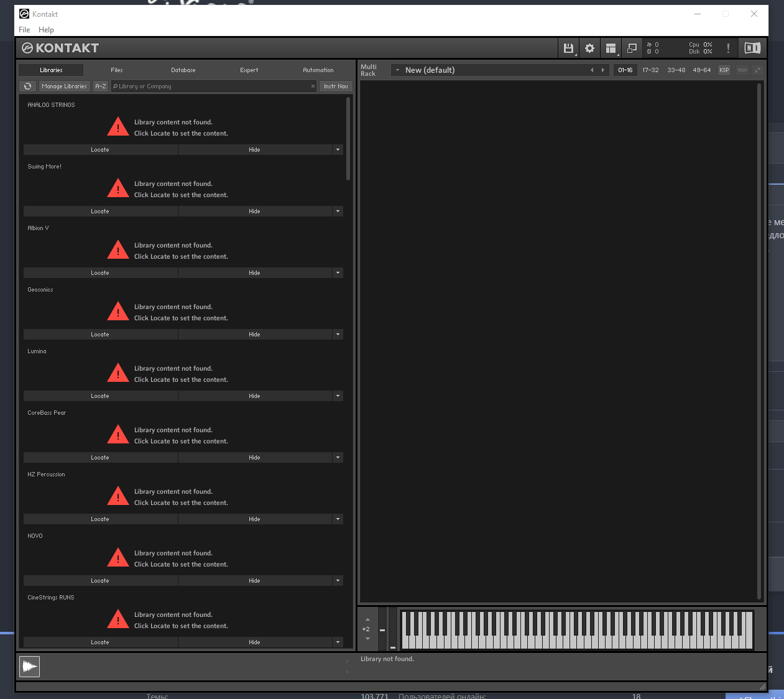Go to previous multi with left arrow
Viewport: 784px width, 699px height.
[592, 70]
